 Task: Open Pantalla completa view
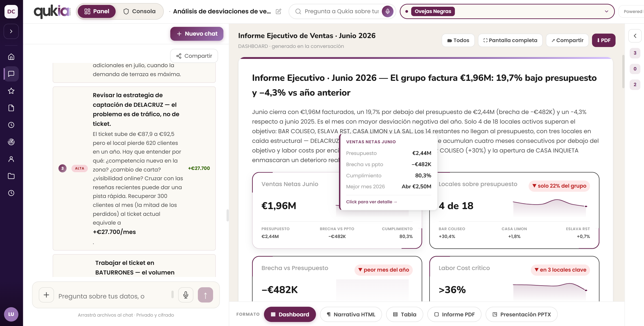point(510,40)
